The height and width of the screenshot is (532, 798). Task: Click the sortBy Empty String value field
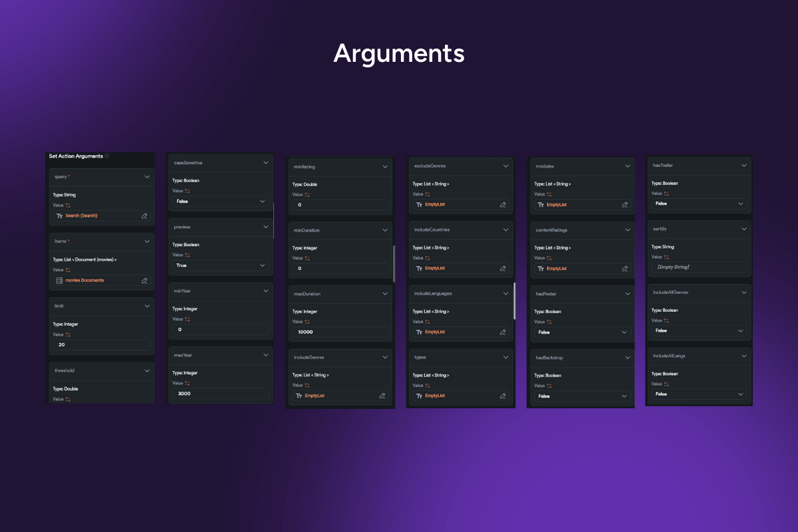tap(699, 267)
